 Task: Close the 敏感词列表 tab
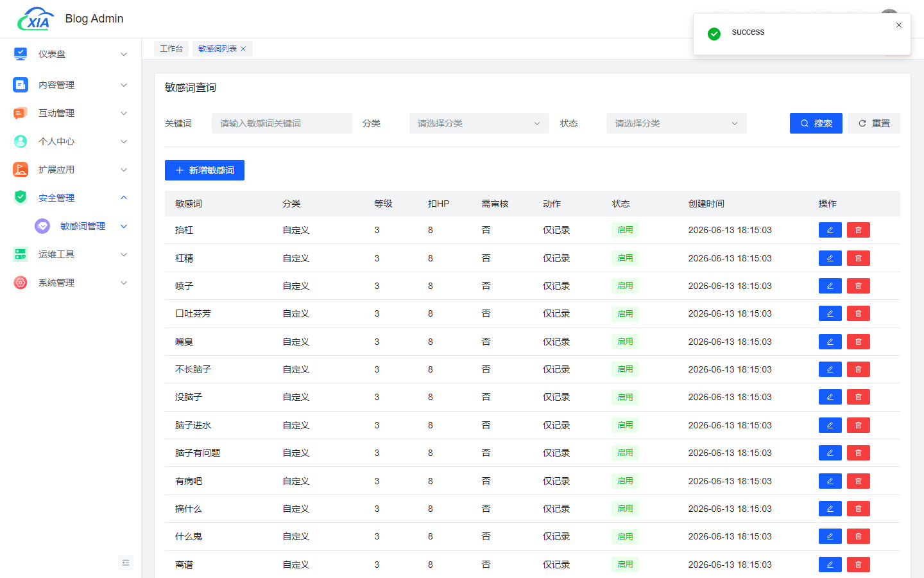coord(243,49)
